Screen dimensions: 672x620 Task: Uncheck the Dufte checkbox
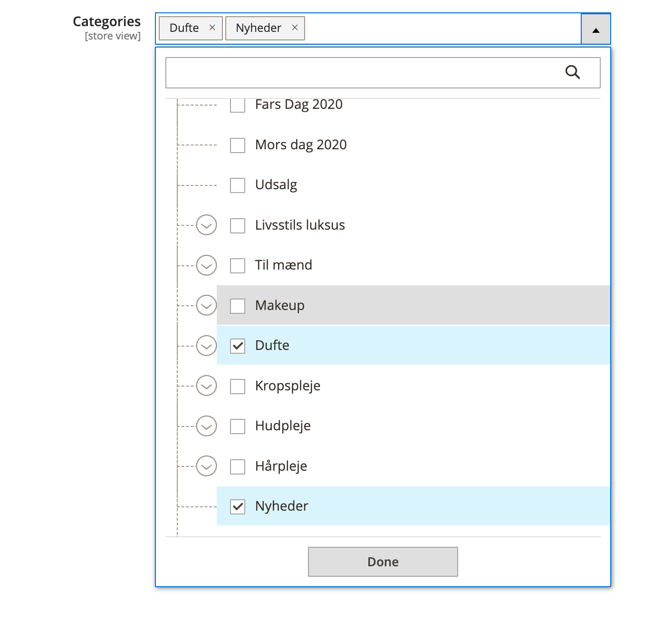pos(238,346)
